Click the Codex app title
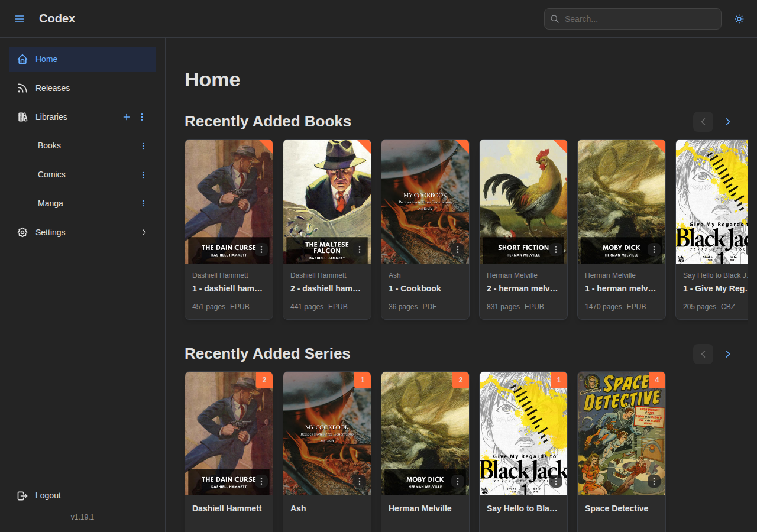This screenshot has height=532, width=757. [57, 18]
